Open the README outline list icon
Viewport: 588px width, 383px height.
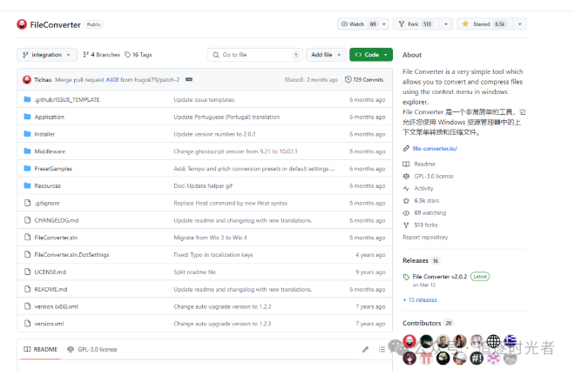coord(382,349)
